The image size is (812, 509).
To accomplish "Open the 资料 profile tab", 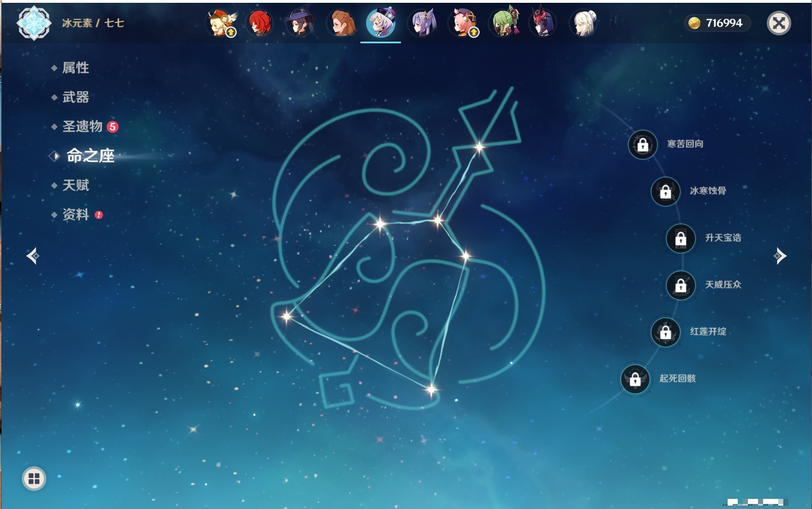I will point(75,214).
